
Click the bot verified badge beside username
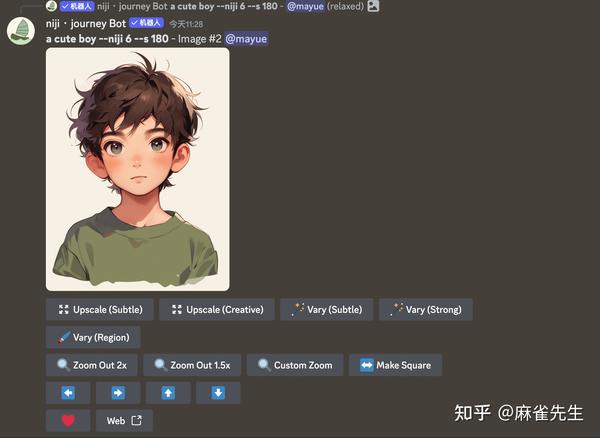[146, 23]
